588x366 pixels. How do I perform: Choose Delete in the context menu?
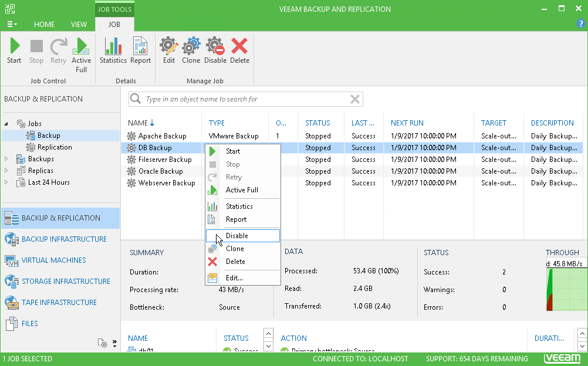242,262
